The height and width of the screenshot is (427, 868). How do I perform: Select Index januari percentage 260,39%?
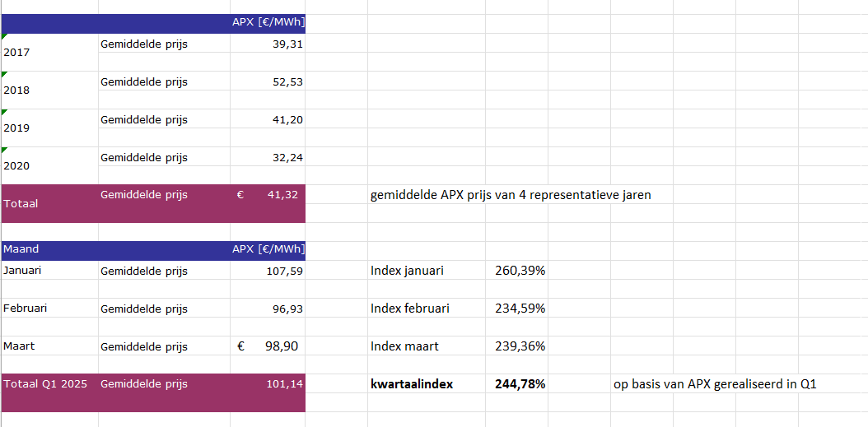(x=520, y=271)
